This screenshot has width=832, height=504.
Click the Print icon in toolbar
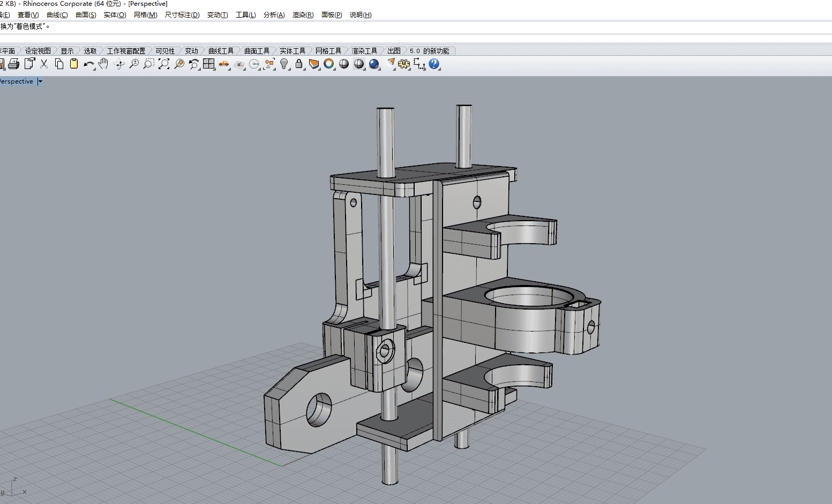pos(14,64)
